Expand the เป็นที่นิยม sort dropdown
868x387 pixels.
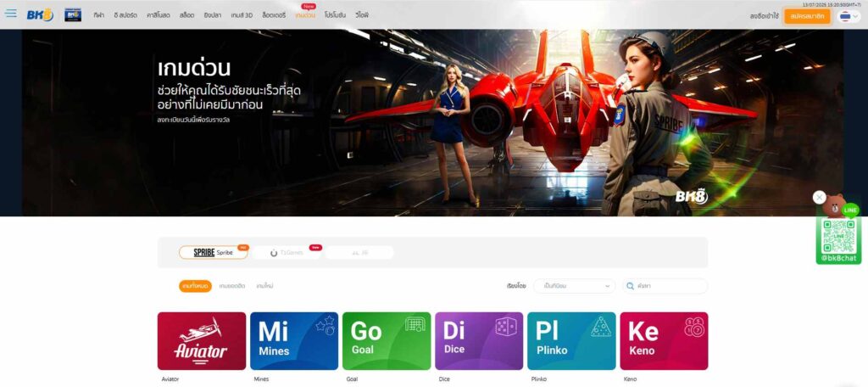575,286
